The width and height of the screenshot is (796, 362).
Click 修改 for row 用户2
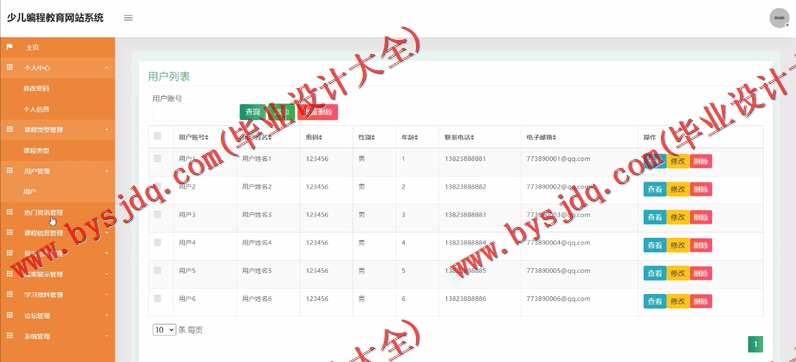coord(678,189)
